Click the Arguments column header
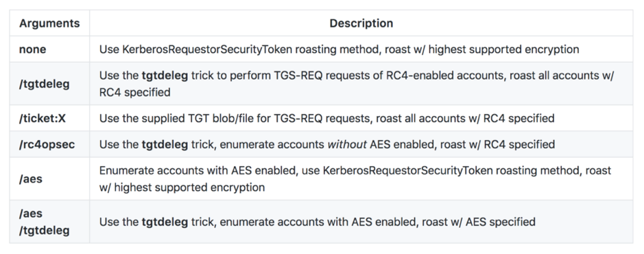The height and width of the screenshot is (254, 644). coord(49,23)
